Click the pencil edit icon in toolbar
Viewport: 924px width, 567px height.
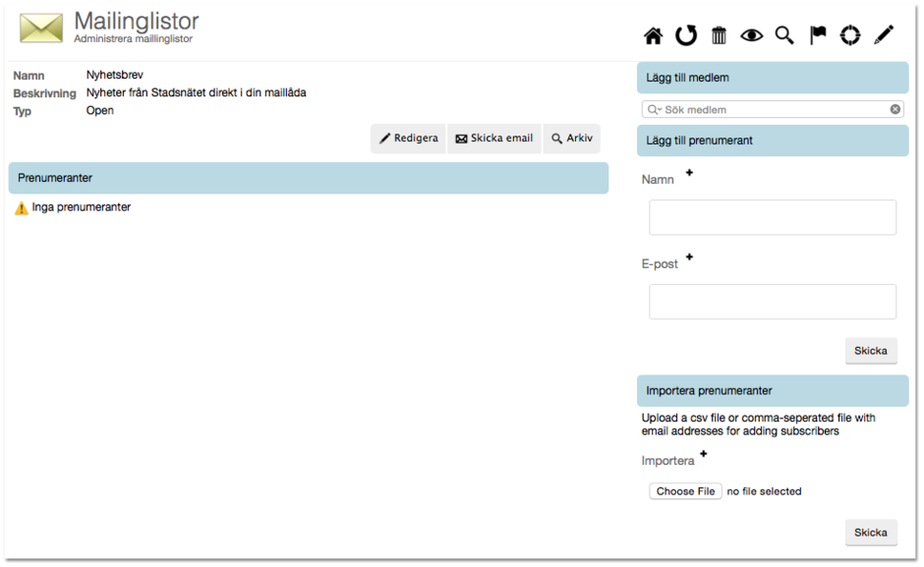pyautogui.click(x=884, y=35)
